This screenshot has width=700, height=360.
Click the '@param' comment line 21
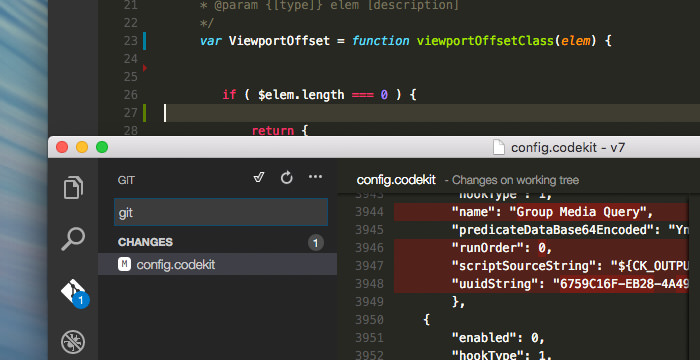(329, 6)
